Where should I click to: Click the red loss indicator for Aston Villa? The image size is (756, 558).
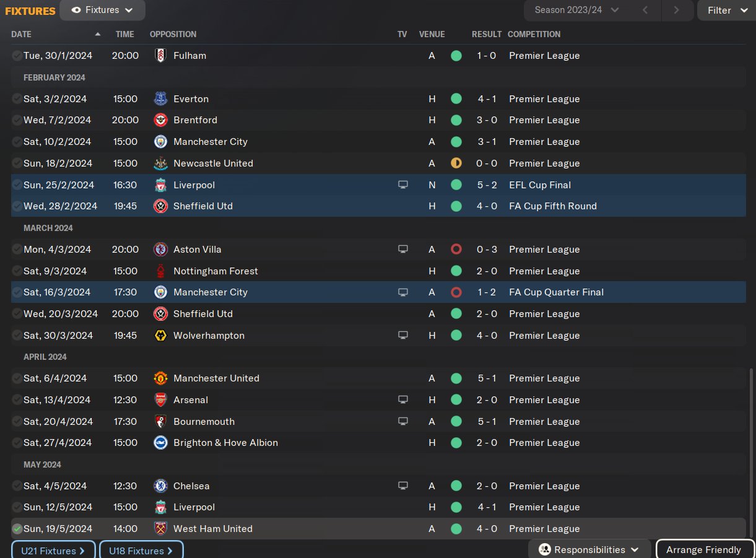pyautogui.click(x=456, y=250)
